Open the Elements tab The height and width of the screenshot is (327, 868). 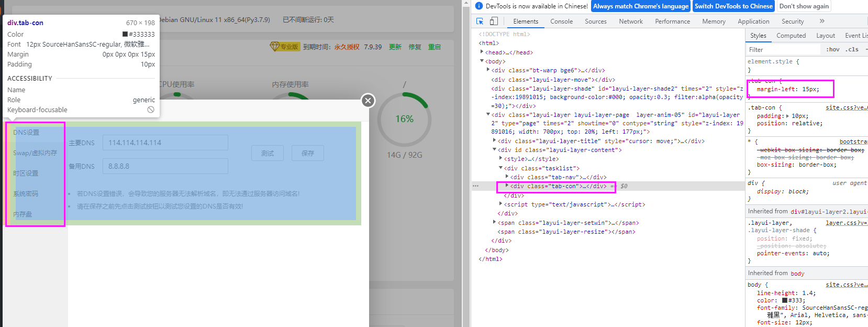[x=526, y=21]
